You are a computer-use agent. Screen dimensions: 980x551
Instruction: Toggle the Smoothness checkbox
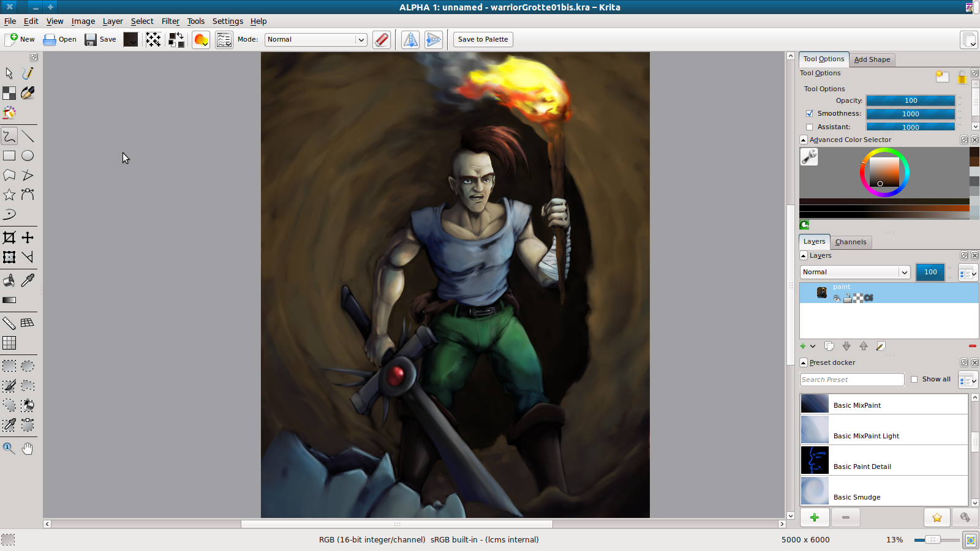[x=810, y=114]
